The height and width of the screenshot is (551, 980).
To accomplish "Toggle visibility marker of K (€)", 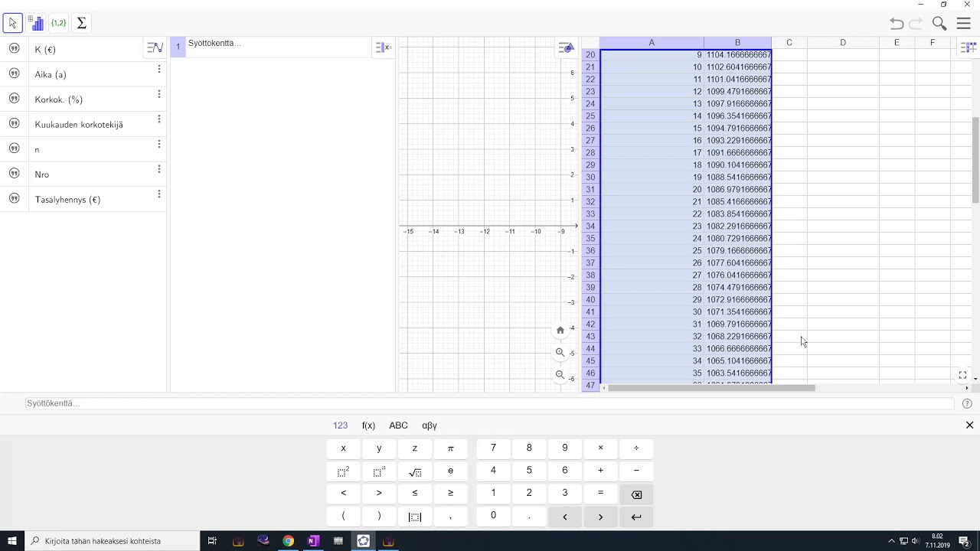I will (14, 49).
